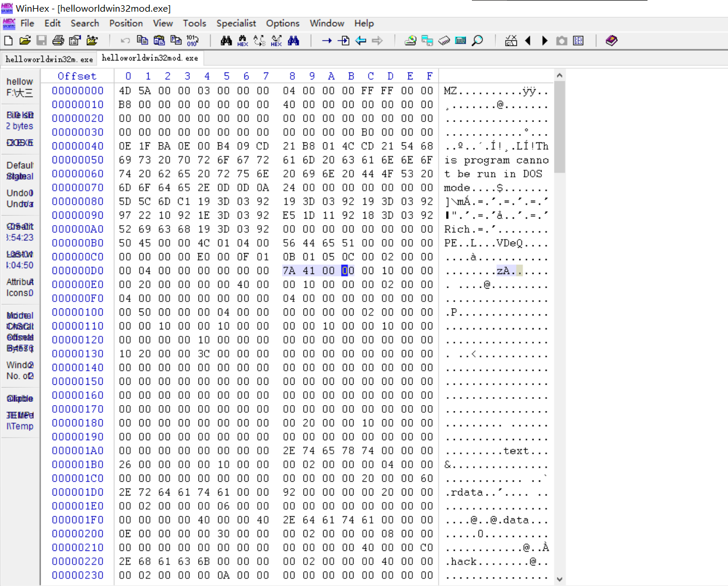The height and width of the screenshot is (586, 728).
Task: Click offset label 000001A0
Action: click(x=78, y=451)
